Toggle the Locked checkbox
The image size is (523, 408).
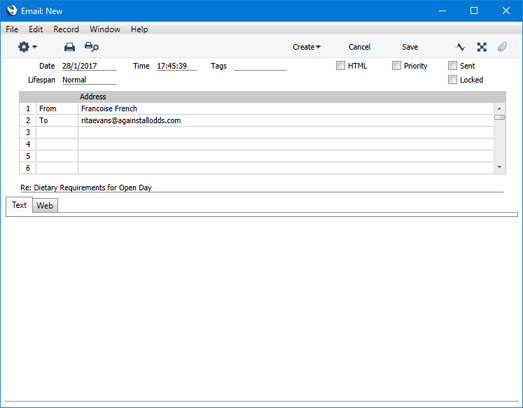point(452,79)
